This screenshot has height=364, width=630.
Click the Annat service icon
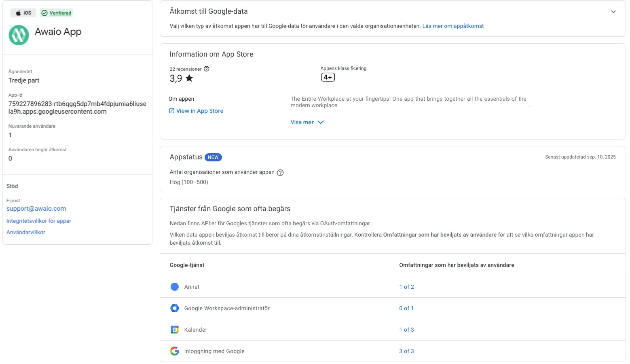(x=175, y=287)
